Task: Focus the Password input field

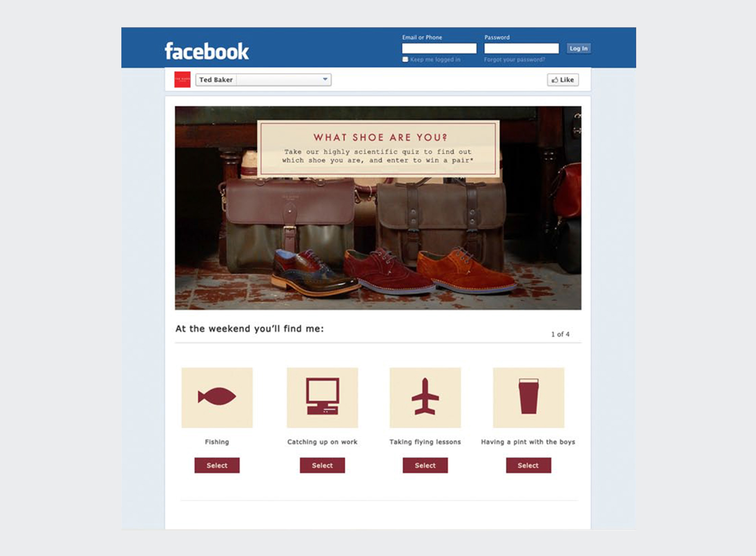Action: coord(522,48)
